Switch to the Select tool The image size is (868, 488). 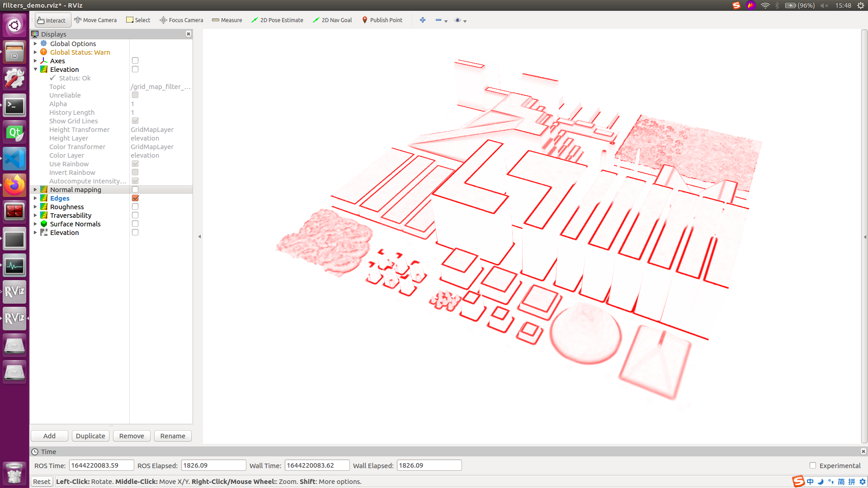138,20
